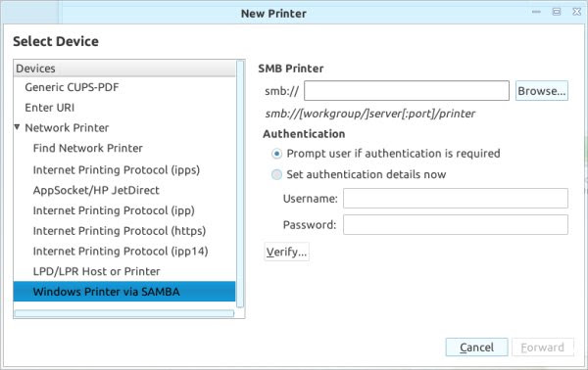Click the device list horizontal scrollbar
The width and height of the screenshot is (588, 370).
pyautogui.click(x=124, y=313)
